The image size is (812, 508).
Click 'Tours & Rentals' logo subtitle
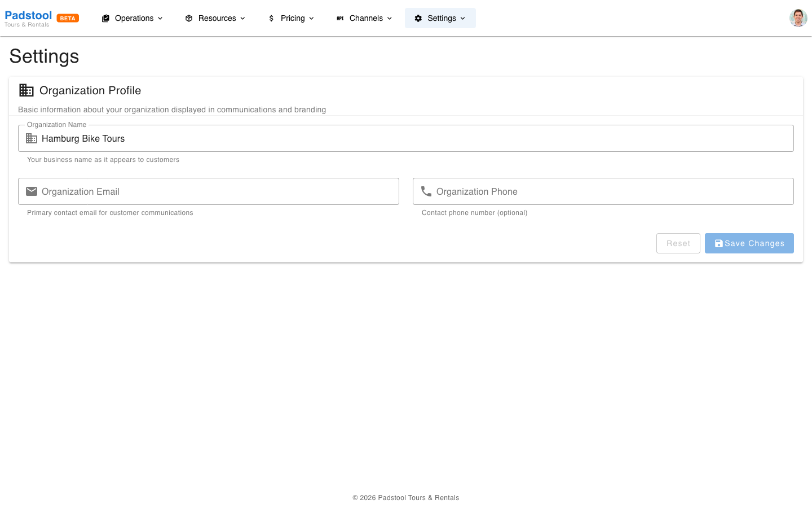point(27,25)
